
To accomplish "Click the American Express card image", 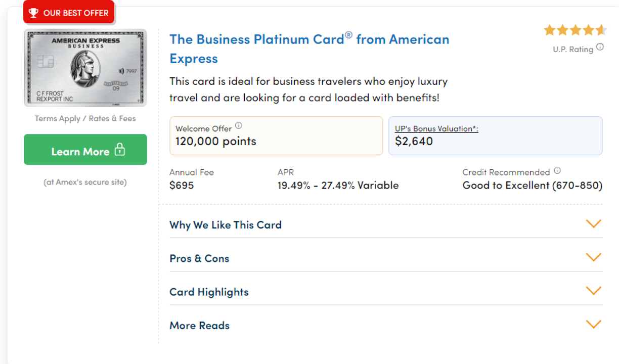I will point(85,68).
